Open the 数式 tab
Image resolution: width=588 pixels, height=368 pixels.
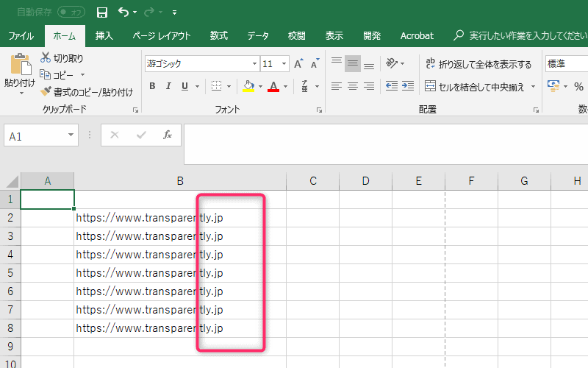tap(218, 36)
